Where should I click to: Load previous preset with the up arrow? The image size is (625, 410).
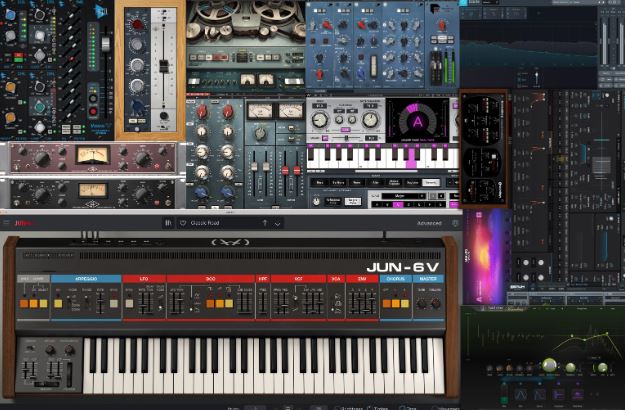(265, 223)
